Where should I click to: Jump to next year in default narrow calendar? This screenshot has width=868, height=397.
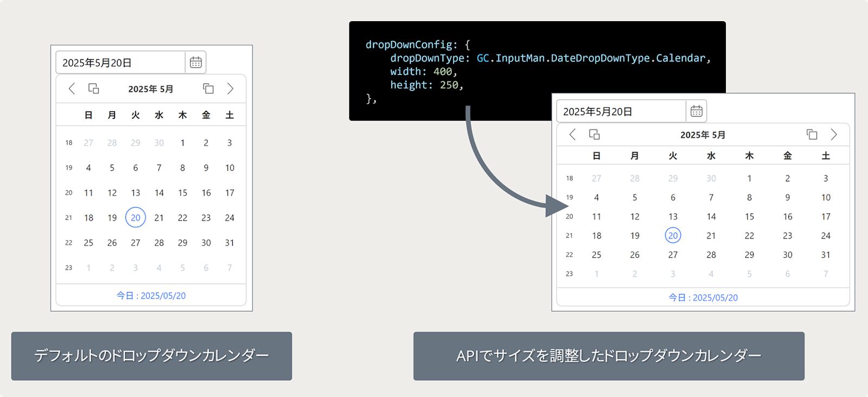coord(208,89)
